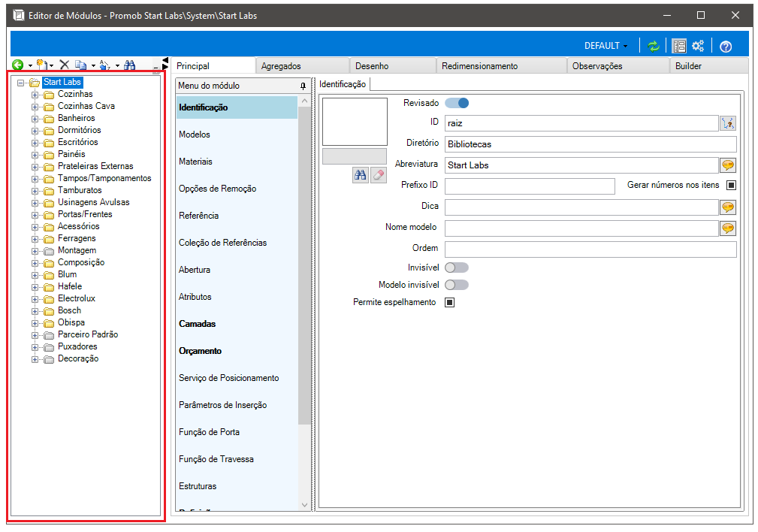Expand the Dormitórios folder

[x=35, y=131]
